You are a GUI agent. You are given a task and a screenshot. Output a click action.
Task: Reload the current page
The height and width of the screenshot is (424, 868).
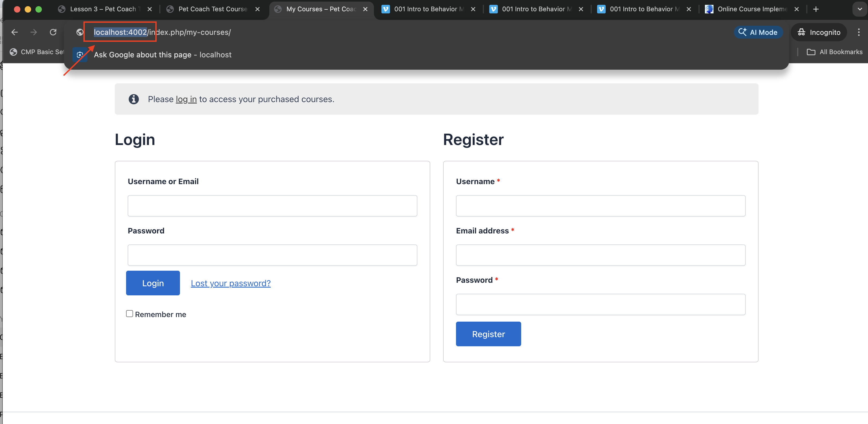click(53, 32)
